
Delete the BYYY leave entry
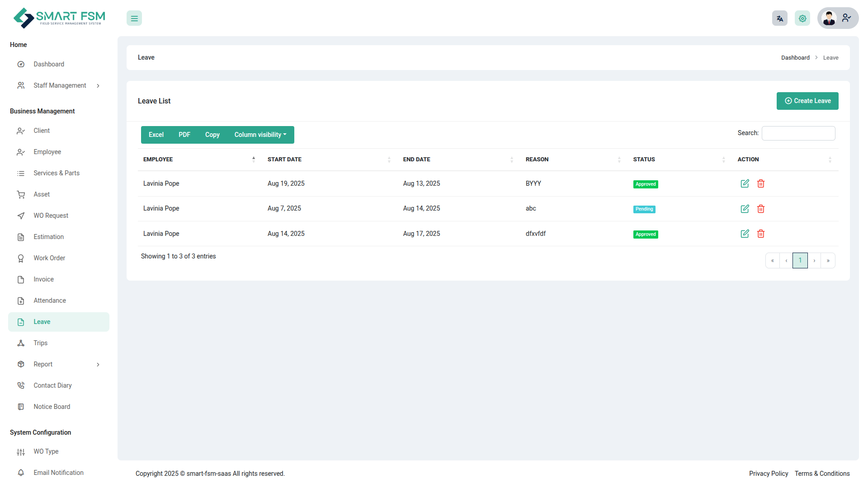pyautogui.click(x=761, y=183)
